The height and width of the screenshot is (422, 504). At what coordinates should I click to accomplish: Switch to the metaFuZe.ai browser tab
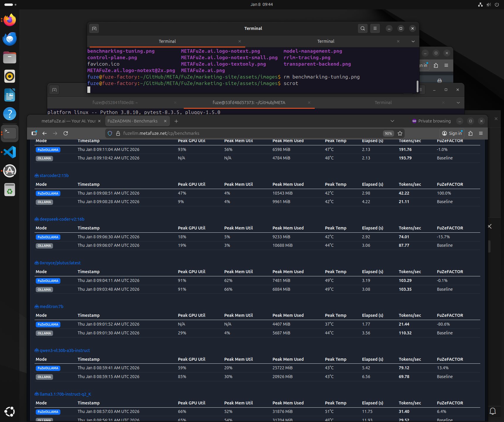click(x=67, y=121)
